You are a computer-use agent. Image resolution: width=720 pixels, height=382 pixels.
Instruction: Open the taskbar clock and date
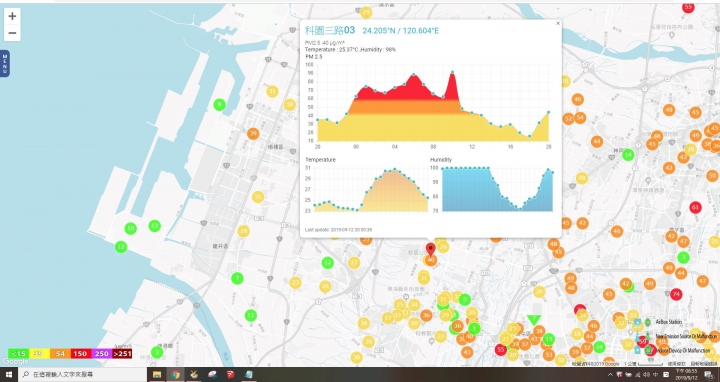(x=686, y=374)
